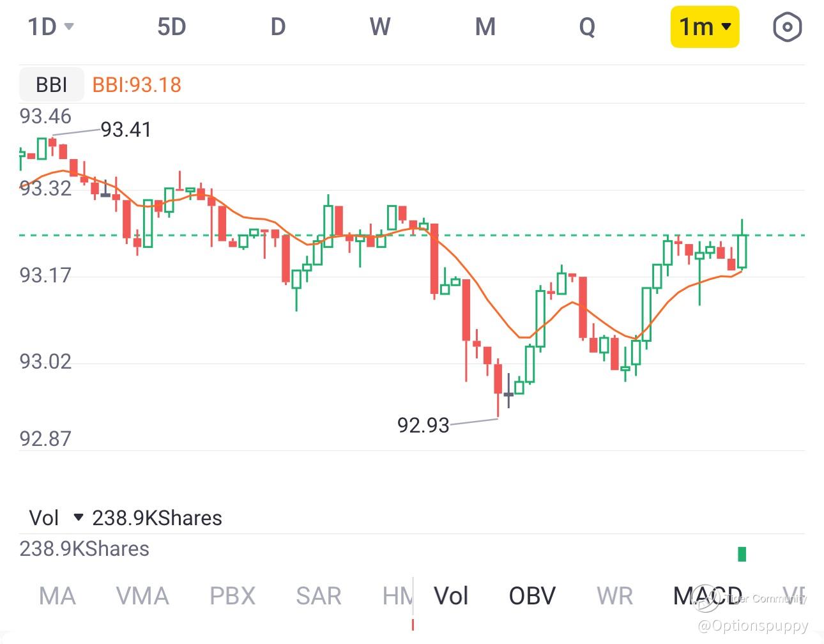Select the Q quarterly chart tab
Screen dimensions: 824x644
tap(587, 27)
